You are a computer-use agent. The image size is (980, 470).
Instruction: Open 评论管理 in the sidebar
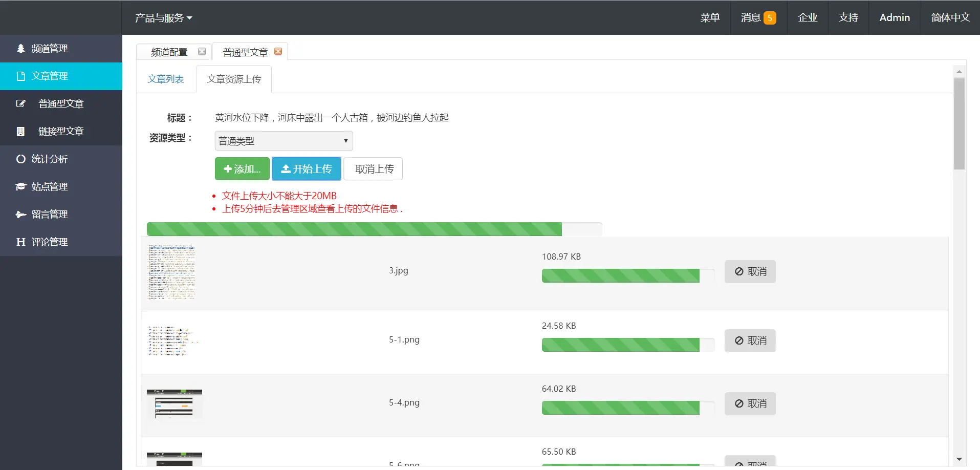(x=61, y=242)
